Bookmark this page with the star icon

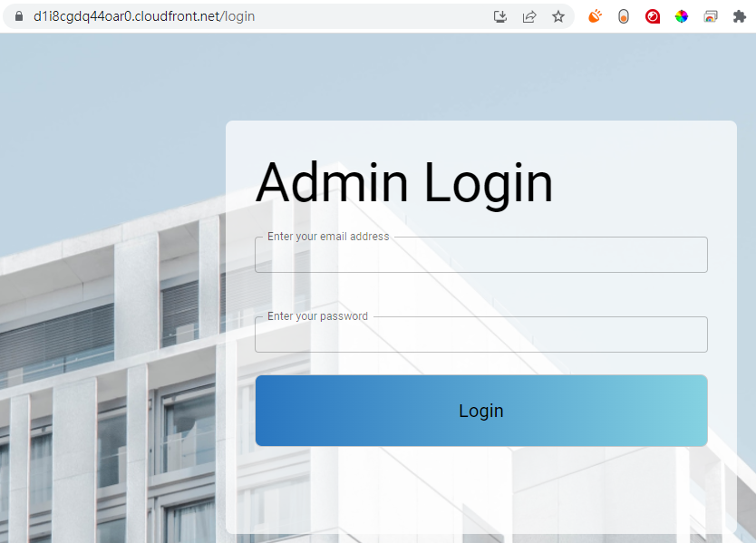(x=558, y=17)
